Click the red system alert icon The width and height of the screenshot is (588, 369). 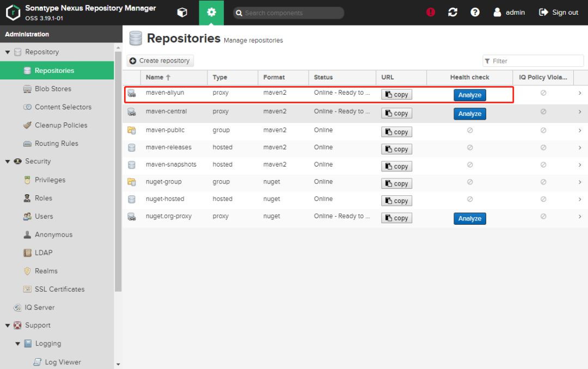click(x=431, y=13)
